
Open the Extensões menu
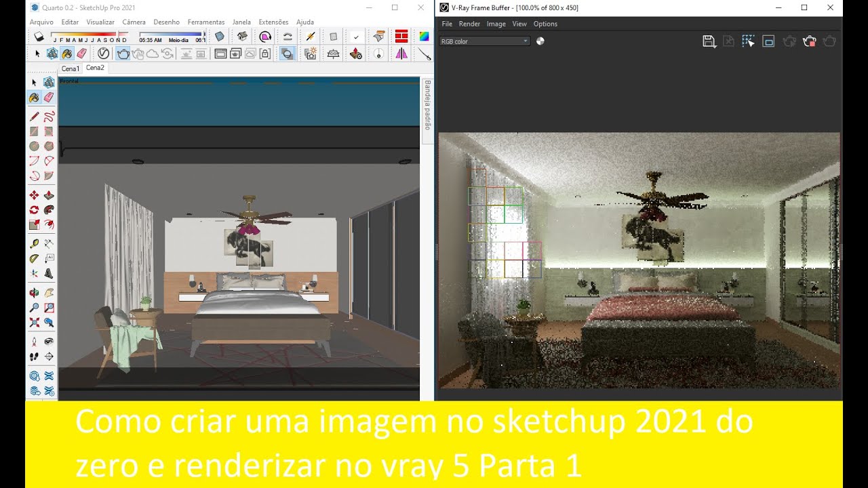point(273,22)
